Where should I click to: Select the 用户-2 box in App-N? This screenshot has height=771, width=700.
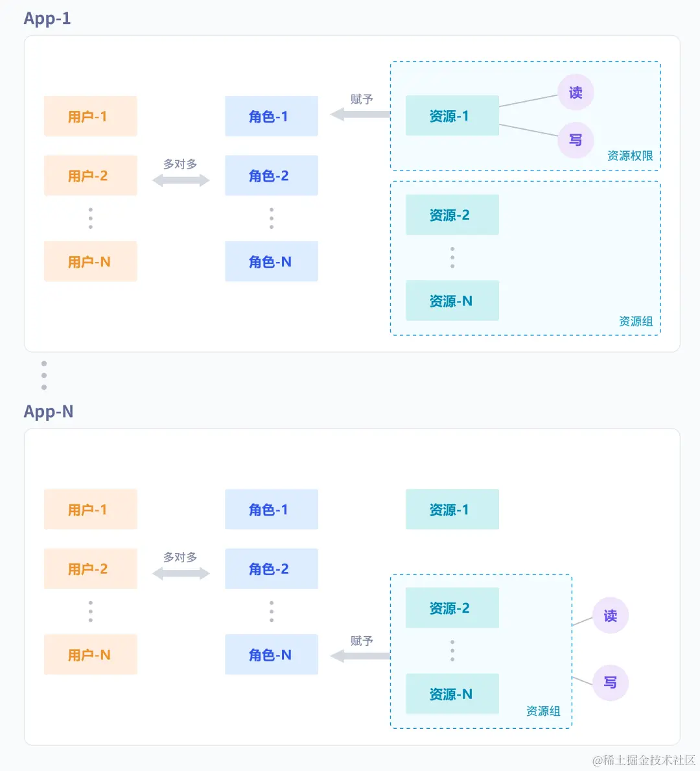pyautogui.click(x=91, y=569)
